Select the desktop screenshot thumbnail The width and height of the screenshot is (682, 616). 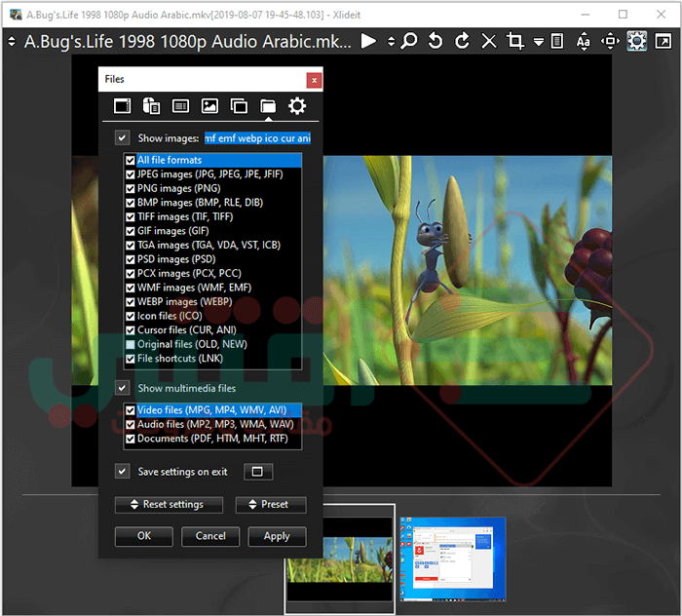[452, 559]
